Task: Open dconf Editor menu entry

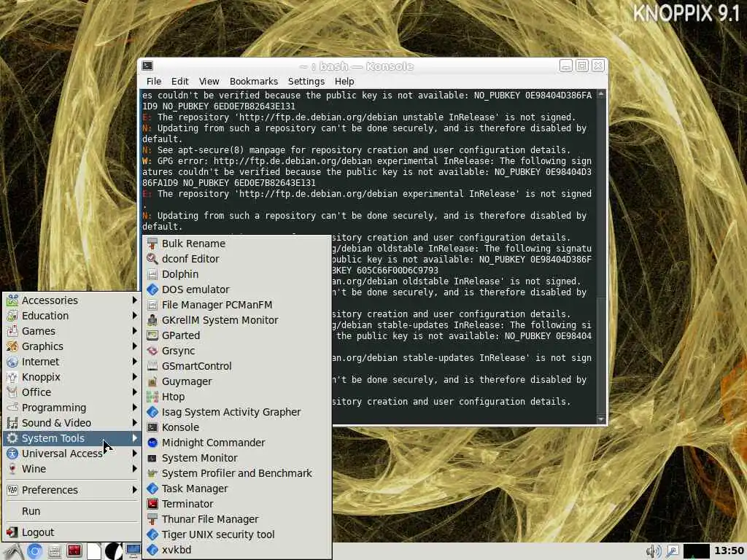Action: (237, 259)
